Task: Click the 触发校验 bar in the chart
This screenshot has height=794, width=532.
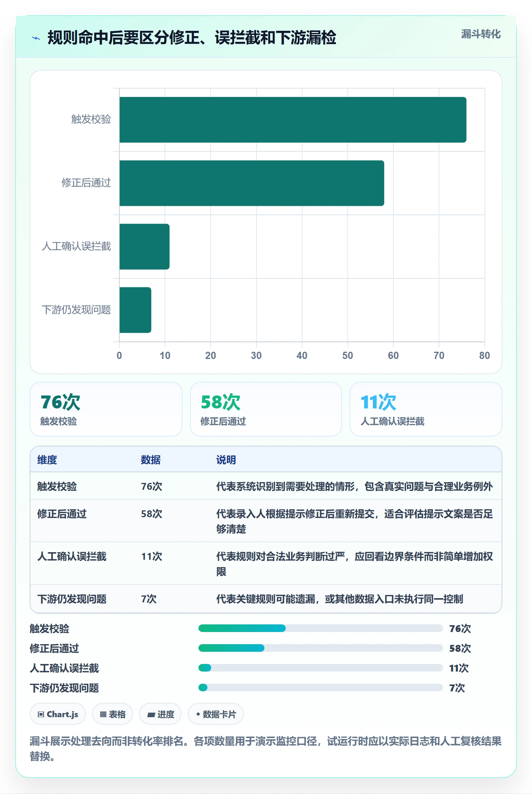Action: pyautogui.click(x=293, y=120)
